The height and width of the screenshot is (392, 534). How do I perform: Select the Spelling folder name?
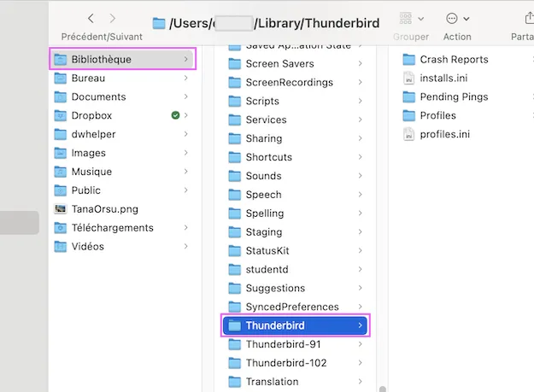tap(265, 214)
